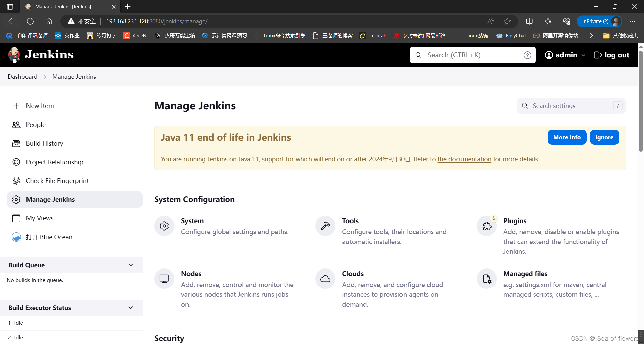Open tab actions menu icon
Image resolution: width=644 pixels, height=344 pixels.
(x=10, y=6)
